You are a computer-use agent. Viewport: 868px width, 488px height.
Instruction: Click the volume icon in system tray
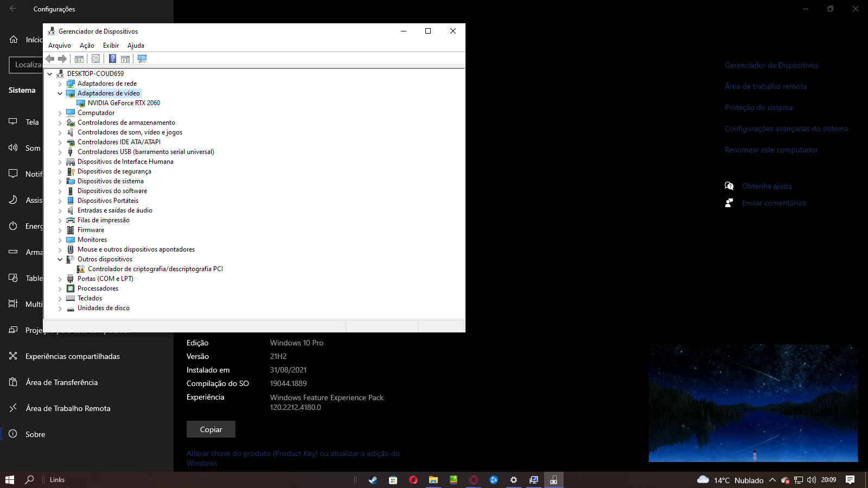pyautogui.click(x=812, y=480)
